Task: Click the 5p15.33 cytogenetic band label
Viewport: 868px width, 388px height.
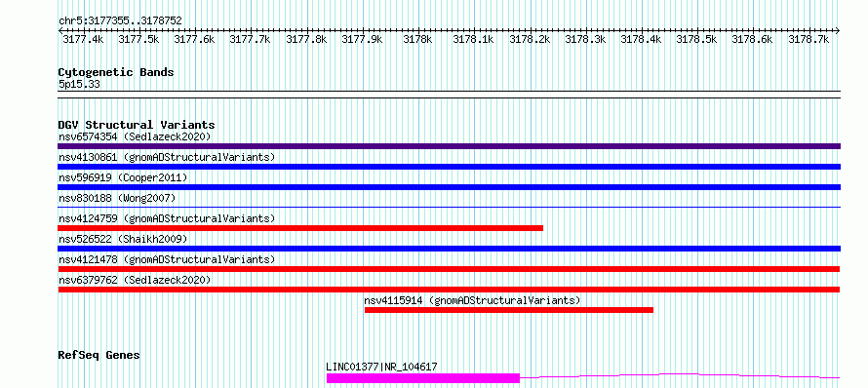Action: [79, 85]
